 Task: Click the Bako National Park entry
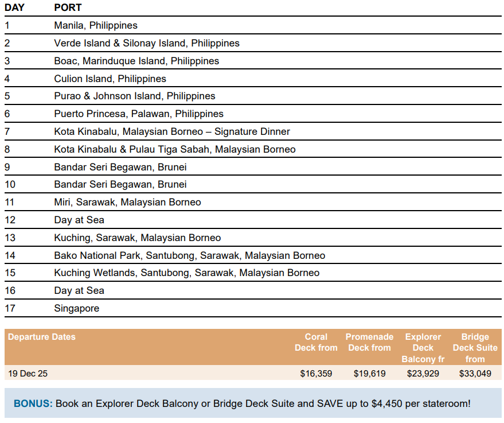click(x=190, y=255)
